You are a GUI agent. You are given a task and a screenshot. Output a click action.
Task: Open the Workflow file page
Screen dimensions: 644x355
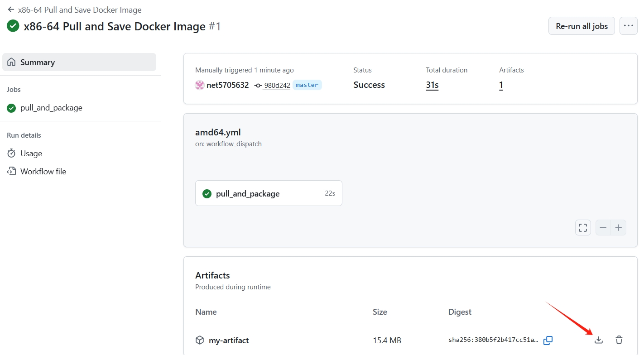click(43, 172)
